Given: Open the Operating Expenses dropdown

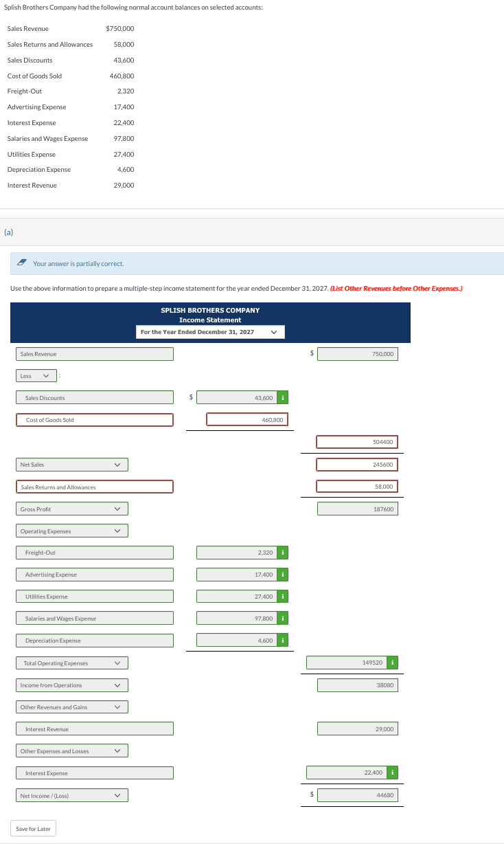Looking at the screenshot, I should 72,531.
